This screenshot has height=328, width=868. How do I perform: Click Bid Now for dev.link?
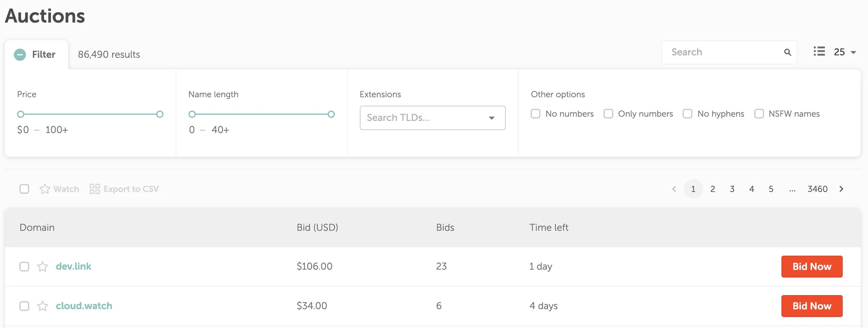[x=812, y=267]
